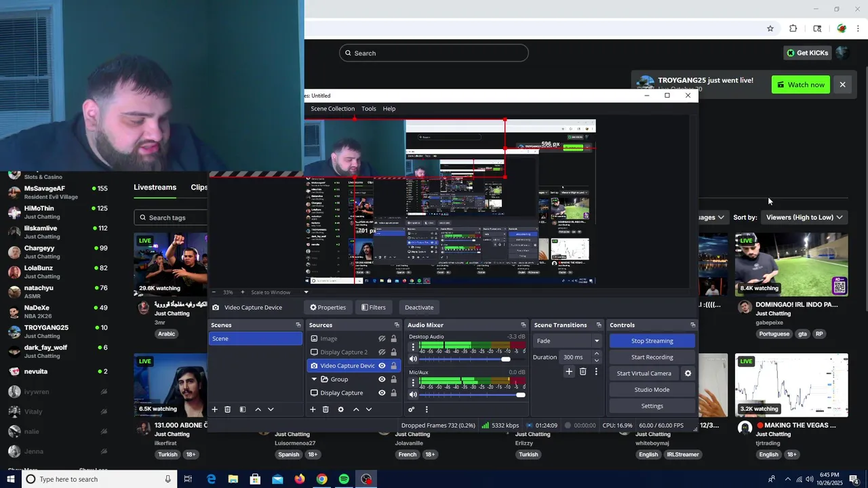Toggle lock on the Group source
The image size is (868, 488).
(393, 380)
